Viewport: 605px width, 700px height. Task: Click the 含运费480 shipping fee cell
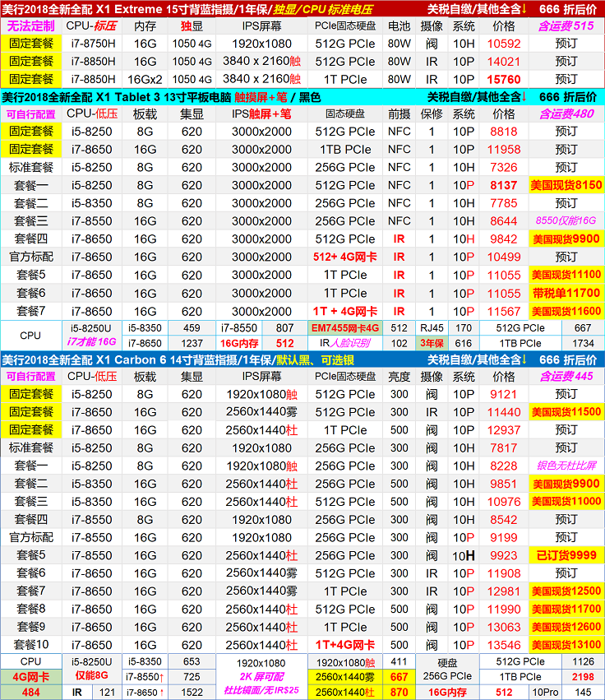point(566,114)
